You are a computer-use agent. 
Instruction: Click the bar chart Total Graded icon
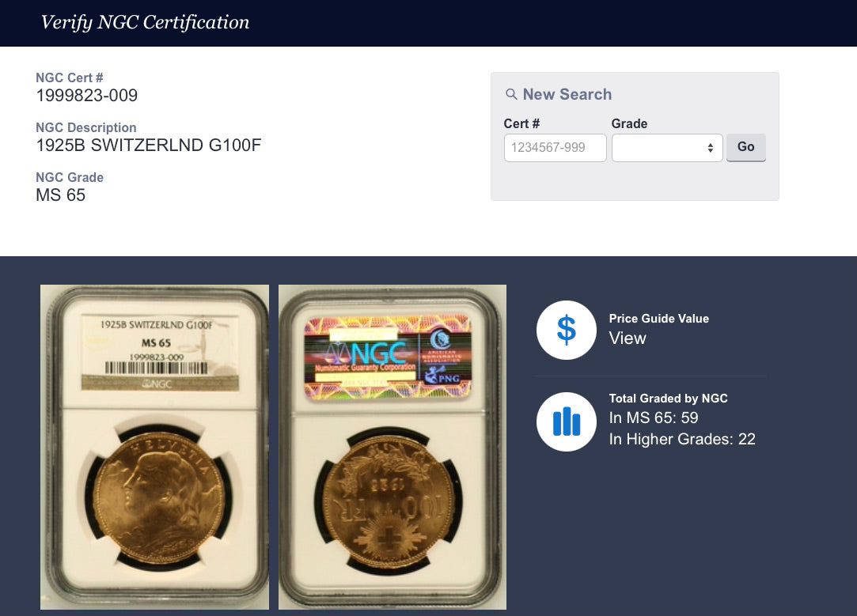(x=567, y=421)
